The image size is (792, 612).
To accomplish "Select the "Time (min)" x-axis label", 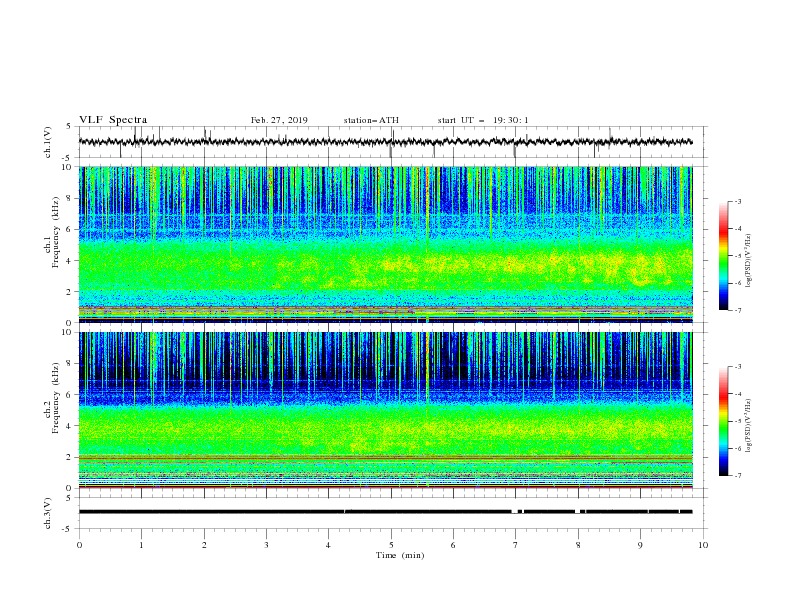I will (x=400, y=555).
